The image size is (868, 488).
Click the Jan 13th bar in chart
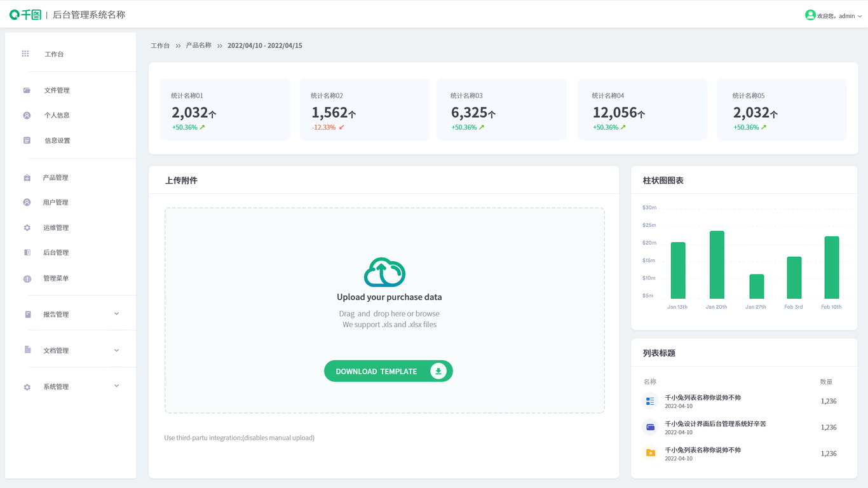678,270
